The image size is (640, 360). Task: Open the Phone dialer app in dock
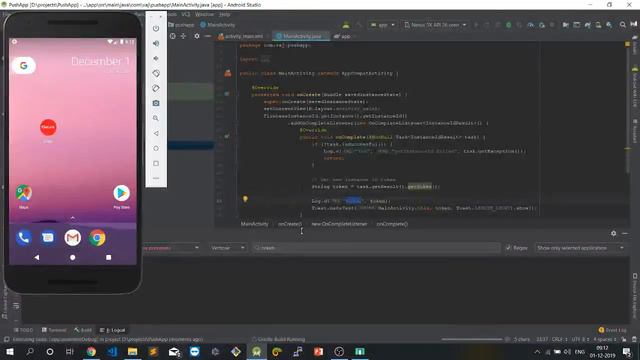(24, 238)
